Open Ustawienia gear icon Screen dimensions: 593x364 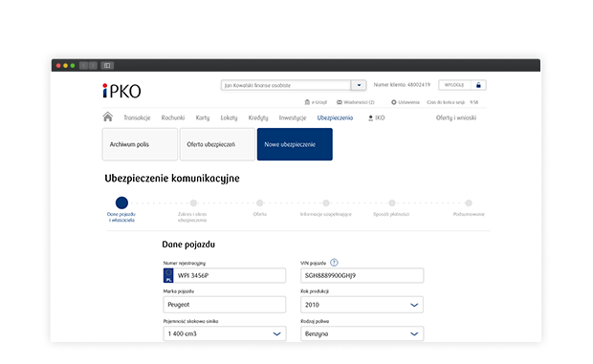[394, 102]
